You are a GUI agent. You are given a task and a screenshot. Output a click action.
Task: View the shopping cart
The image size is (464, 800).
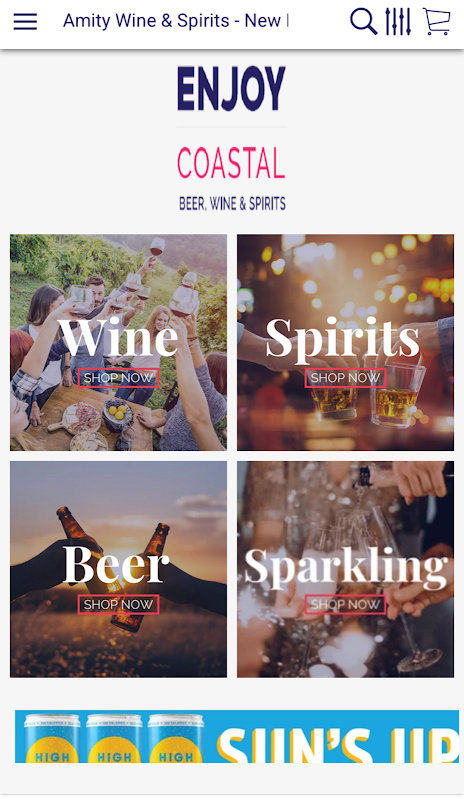click(x=437, y=21)
